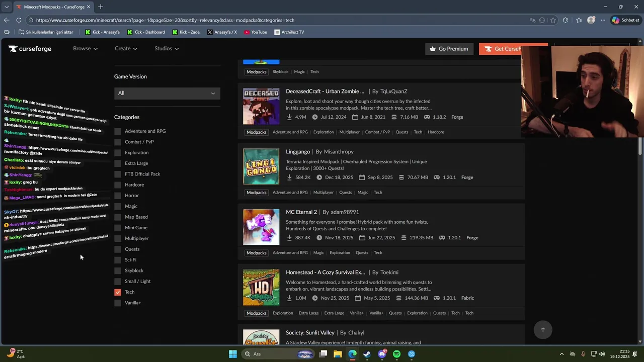644x362 pixels.
Task: Open the Archillect TV bookmark
Action: tap(289, 32)
